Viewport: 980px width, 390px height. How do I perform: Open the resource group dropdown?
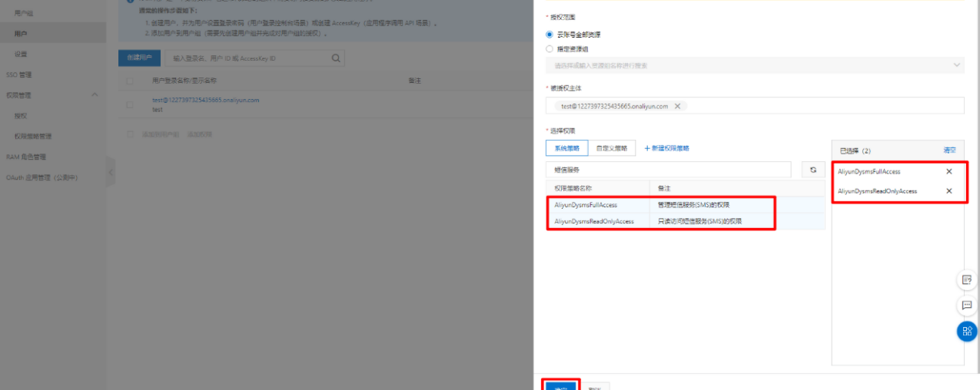(x=754, y=65)
